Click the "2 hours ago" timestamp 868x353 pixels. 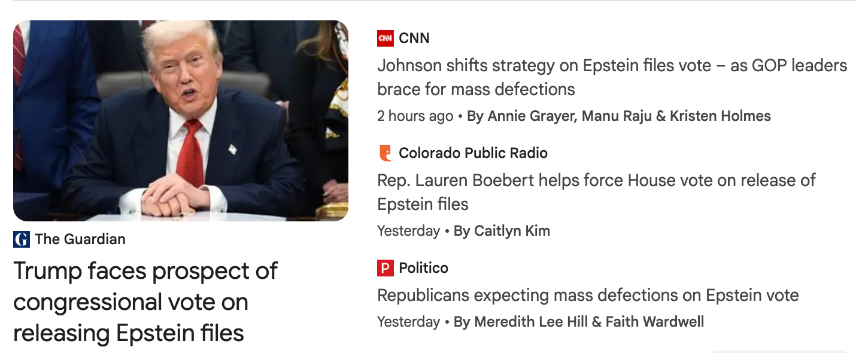coord(415,116)
